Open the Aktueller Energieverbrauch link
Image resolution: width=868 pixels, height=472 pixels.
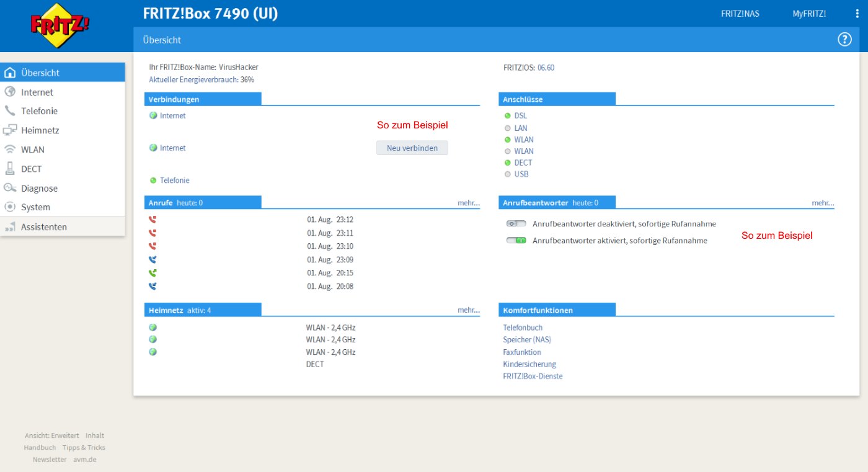click(193, 79)
